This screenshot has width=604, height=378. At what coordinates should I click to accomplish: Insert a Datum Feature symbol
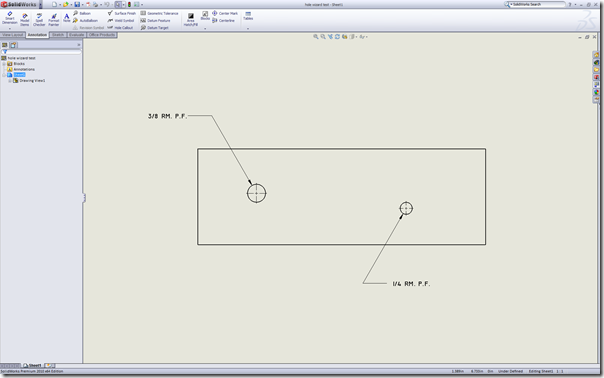point(155,20)
